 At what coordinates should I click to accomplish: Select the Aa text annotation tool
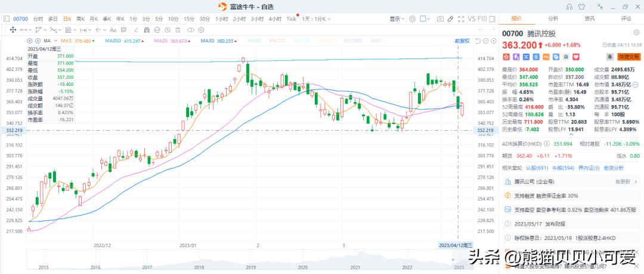coord(113,30)
